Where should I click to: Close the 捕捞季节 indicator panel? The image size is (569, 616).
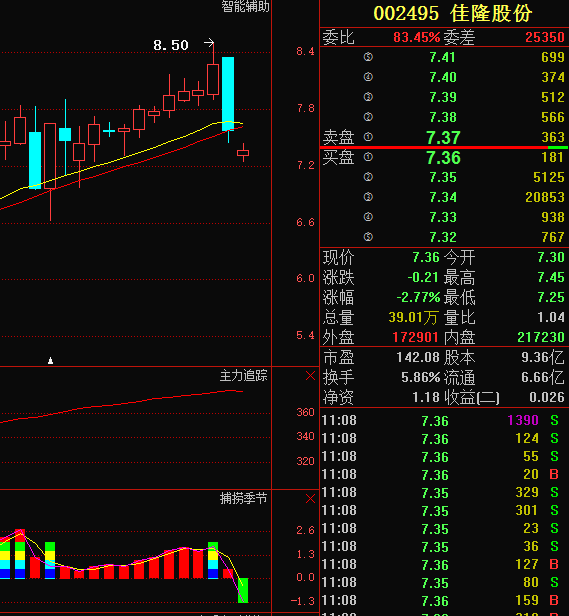click(310, 499)
